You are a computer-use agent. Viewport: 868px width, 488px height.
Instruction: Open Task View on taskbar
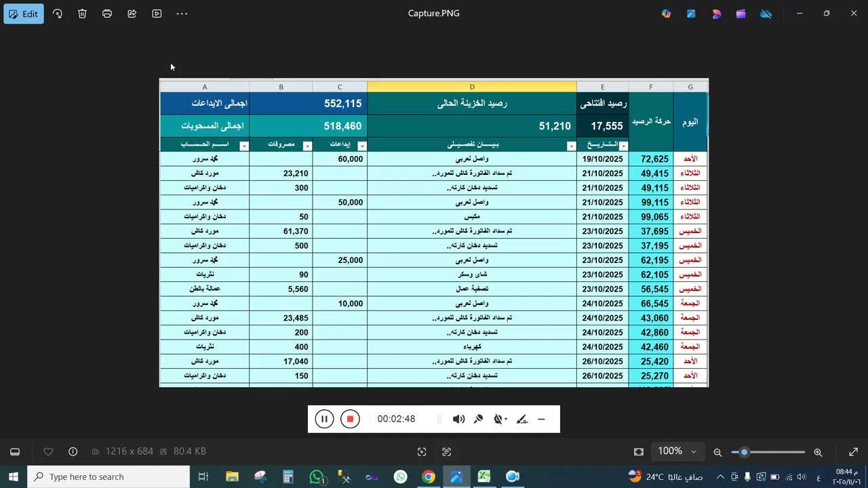click(203, 476)
